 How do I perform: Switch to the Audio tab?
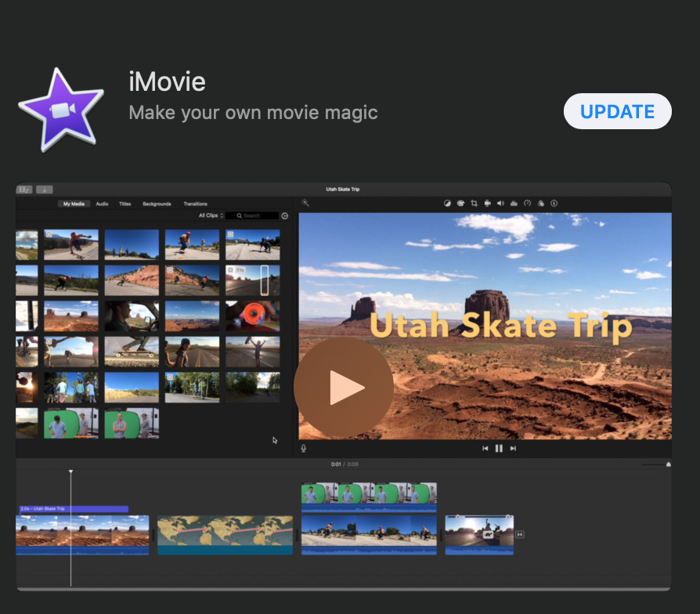tap(103, 204)
